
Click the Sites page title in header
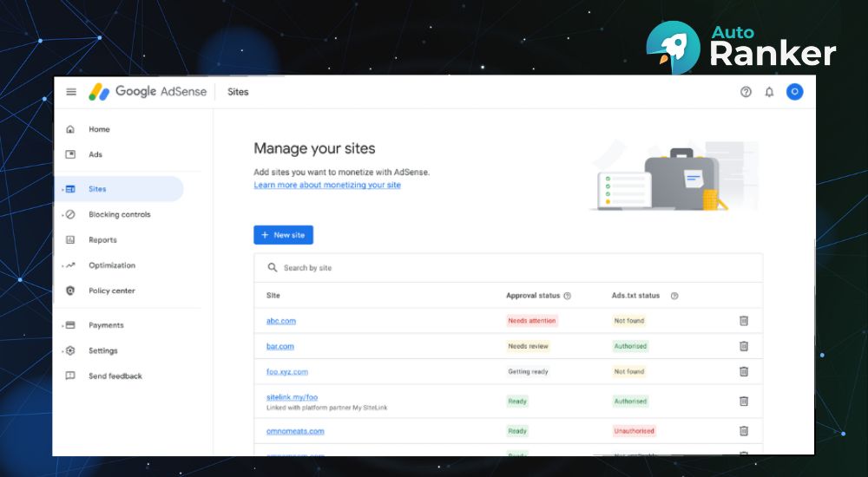[238, 92]
